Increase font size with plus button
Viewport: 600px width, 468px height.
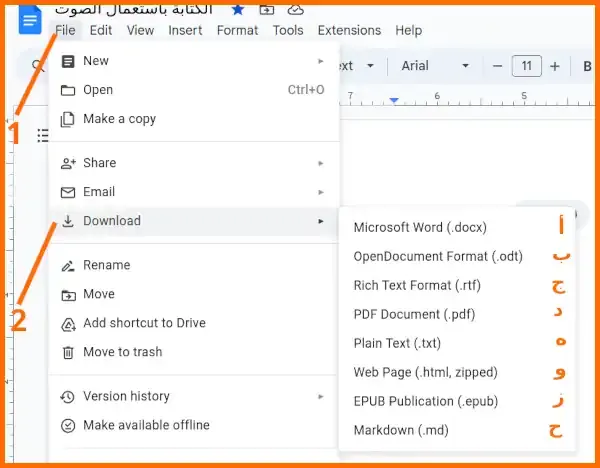[x=555, y=66]
